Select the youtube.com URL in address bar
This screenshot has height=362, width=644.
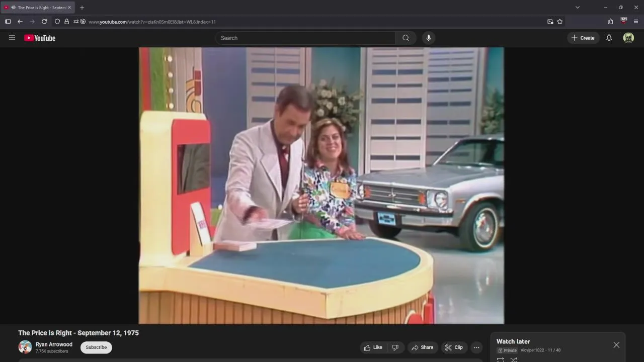(152, 22)
